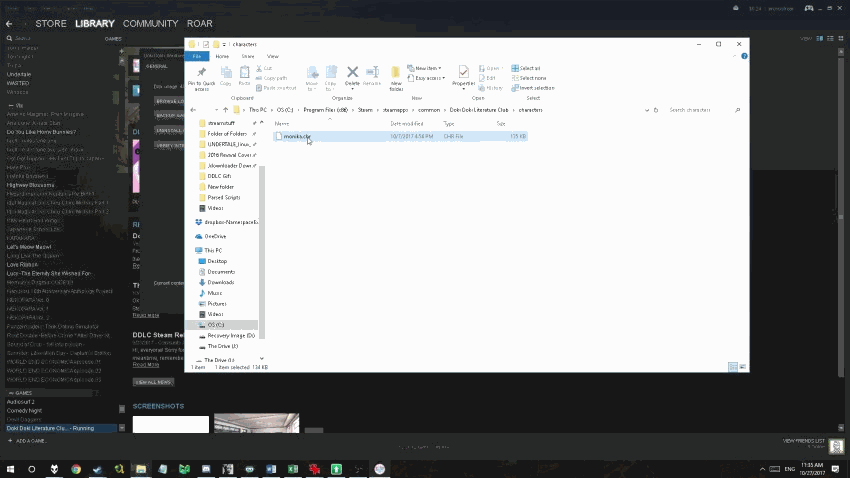Click Select none in ribbon
Screen dimensions: 850x478
pyautogui.click(x=527, y=78)
